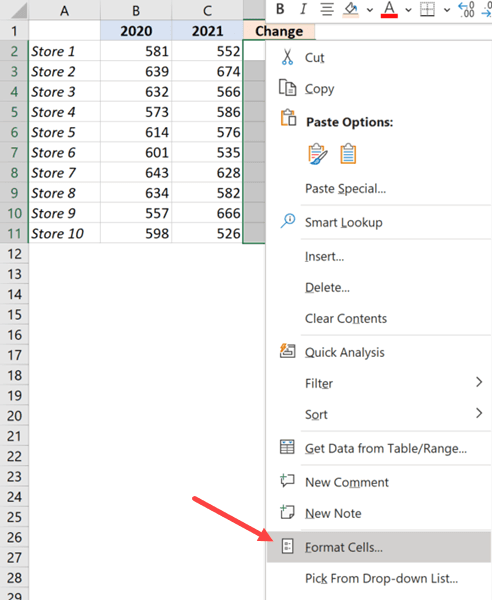This screenshot has height=600, width=492.
Task: Click the center align icon
Action: 327,9
